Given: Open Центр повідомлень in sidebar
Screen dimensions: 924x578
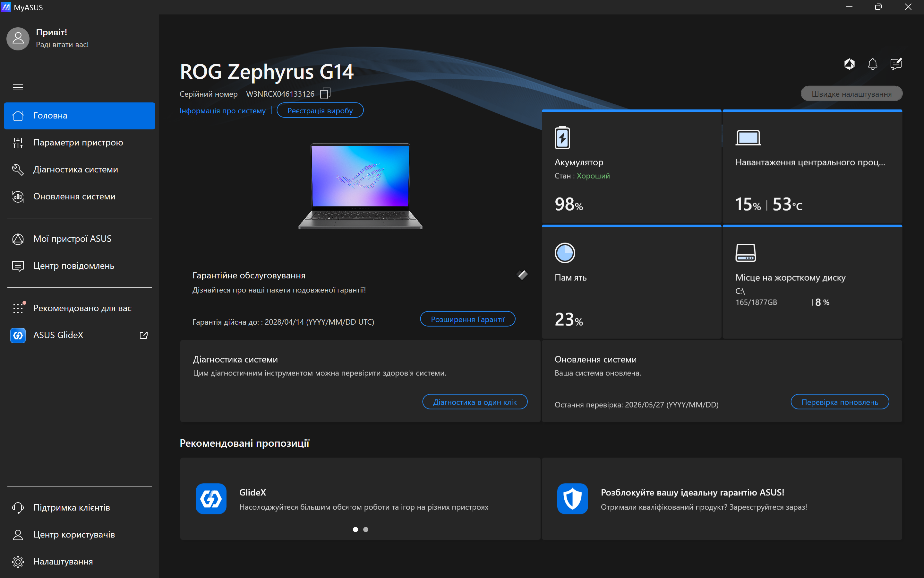Looking at the screenshot, I should 80,266.
